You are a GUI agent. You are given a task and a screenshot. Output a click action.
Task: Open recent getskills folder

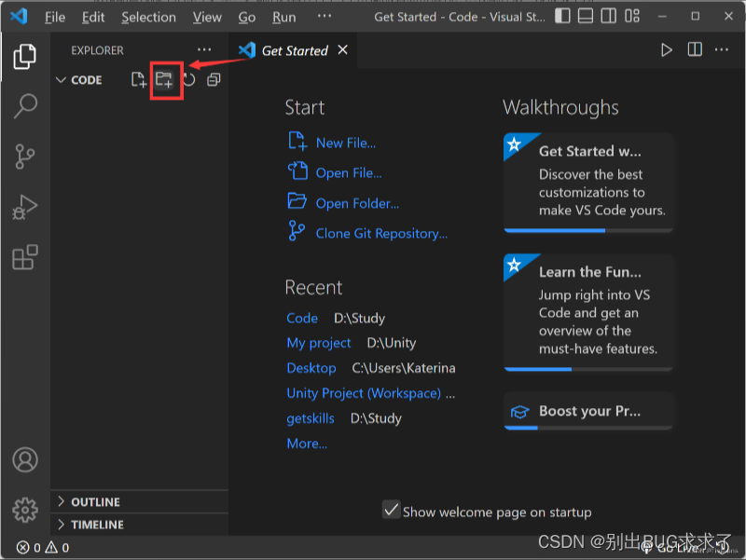pyautogui.click(x=311, y=418)
